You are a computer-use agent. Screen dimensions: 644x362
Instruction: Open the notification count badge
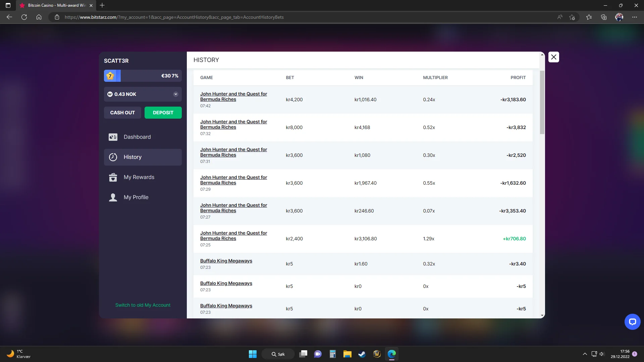point(635,354)
